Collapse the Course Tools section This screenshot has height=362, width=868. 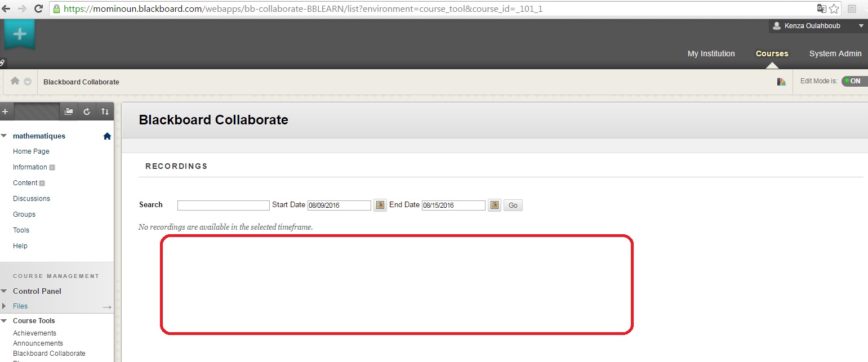coord(5,321)
